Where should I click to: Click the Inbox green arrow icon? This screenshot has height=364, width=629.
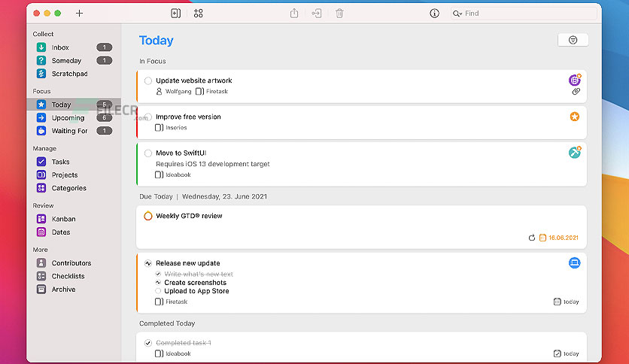pos(41,47)
